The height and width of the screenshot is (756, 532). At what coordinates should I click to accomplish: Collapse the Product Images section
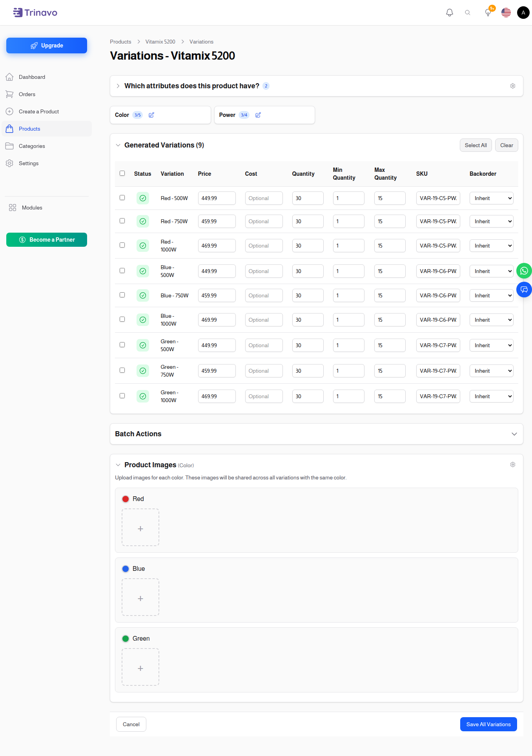[x=118, y=465]
